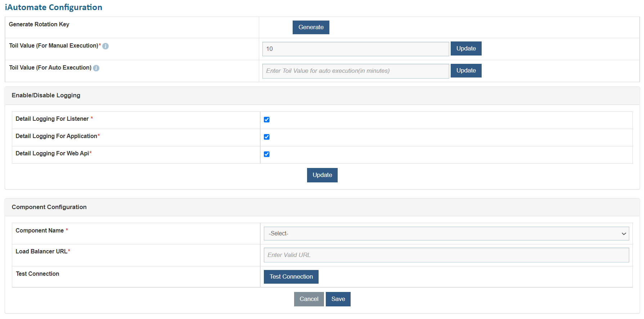644x319 pixels.
Task: Update the auto execution toil value
Action: pos(466,71)
